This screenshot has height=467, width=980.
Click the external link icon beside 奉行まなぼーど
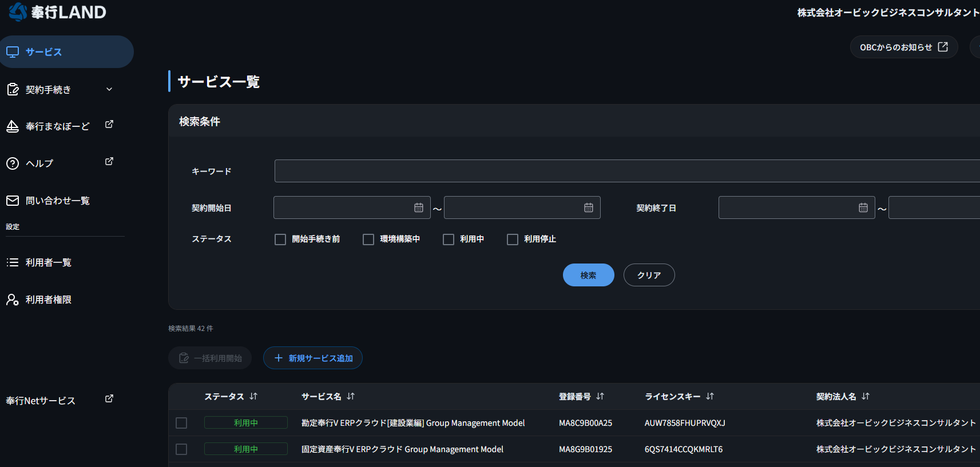109,125
